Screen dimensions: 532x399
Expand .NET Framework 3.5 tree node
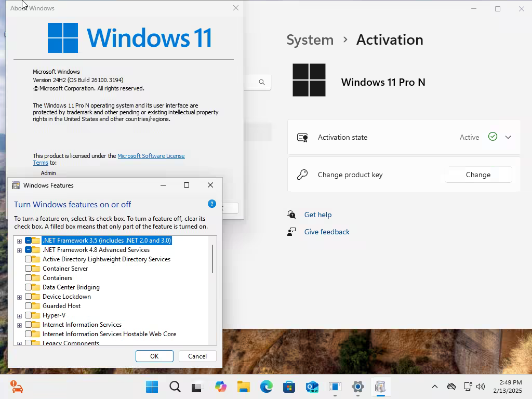coord(19,241)
